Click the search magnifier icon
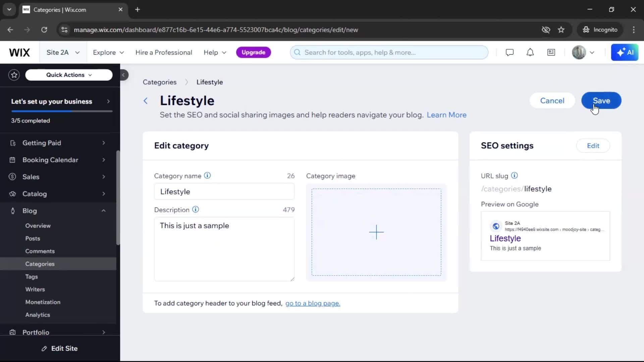644x362 pixels. tap(297, 52)
